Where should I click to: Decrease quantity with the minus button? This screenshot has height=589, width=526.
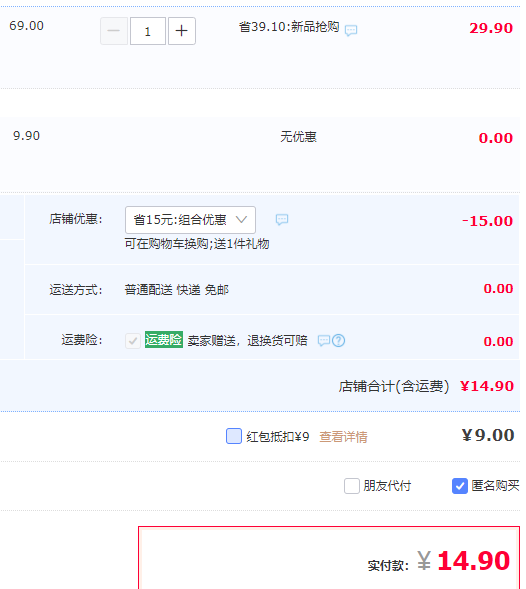(x=114, y=31)
